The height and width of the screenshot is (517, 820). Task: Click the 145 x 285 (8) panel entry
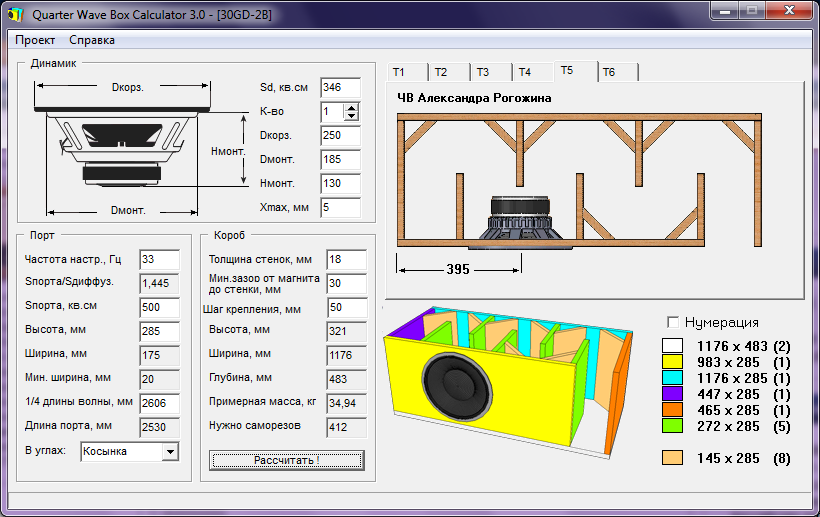[744, 458]
